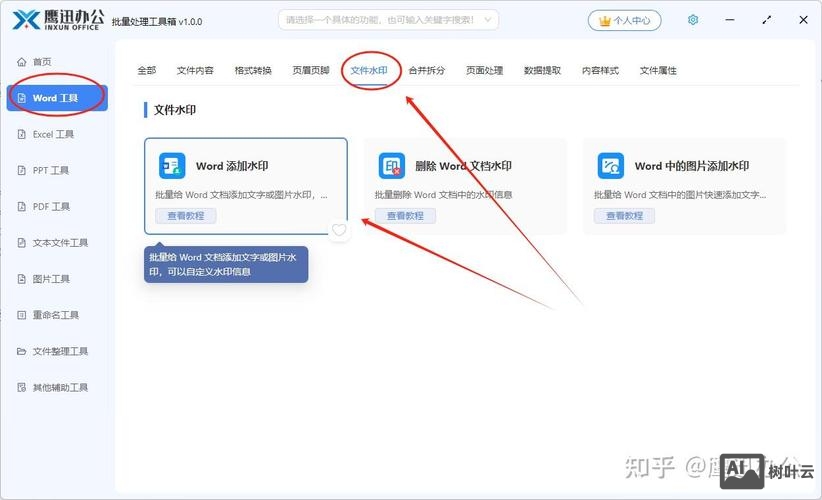Screen dimensions: 822x500
Task: Favorite Word 添加水印 with heart icon
Action: tap(339, 230)
